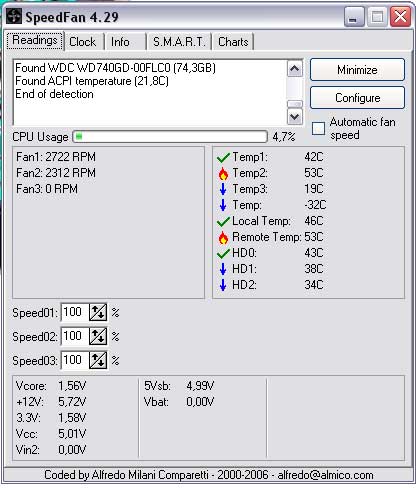Click the 'Fan2: 2312 RPM' reading
The height and width of the screenshot is (488, 416).
(x=56, y=173)
